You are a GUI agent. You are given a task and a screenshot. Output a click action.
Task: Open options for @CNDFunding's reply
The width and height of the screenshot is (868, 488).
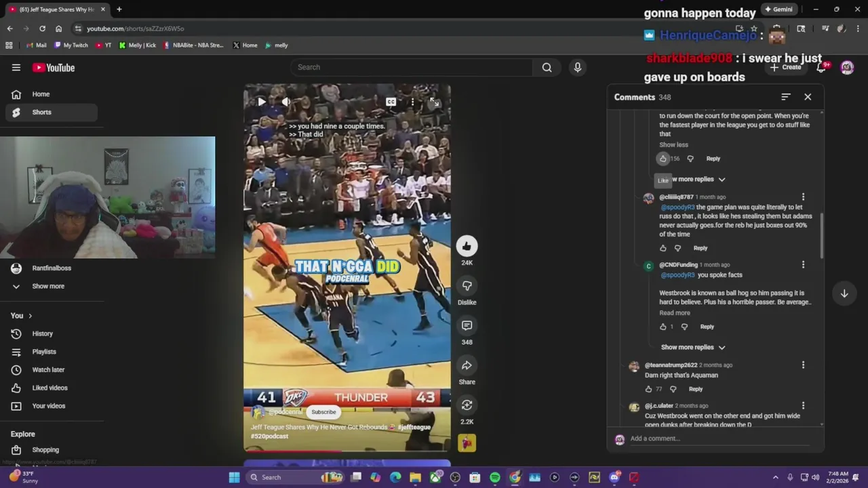point(803,265)
